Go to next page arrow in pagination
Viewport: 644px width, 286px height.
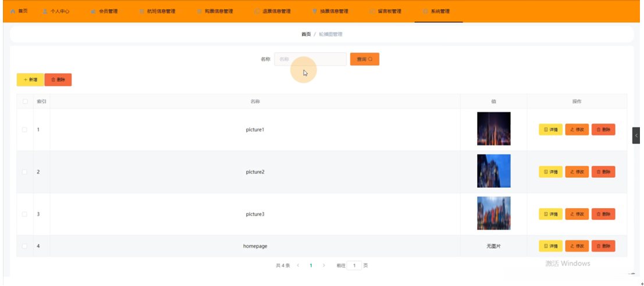click(324, 266)
